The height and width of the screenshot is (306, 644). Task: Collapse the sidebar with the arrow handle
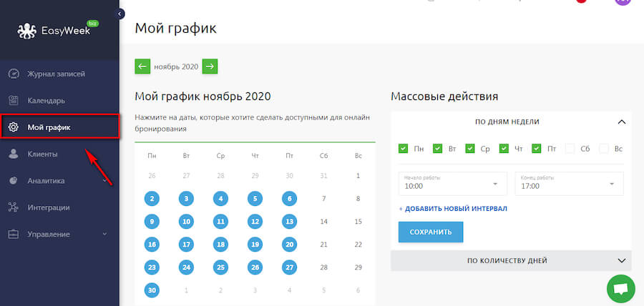click(x=120, y=14)
